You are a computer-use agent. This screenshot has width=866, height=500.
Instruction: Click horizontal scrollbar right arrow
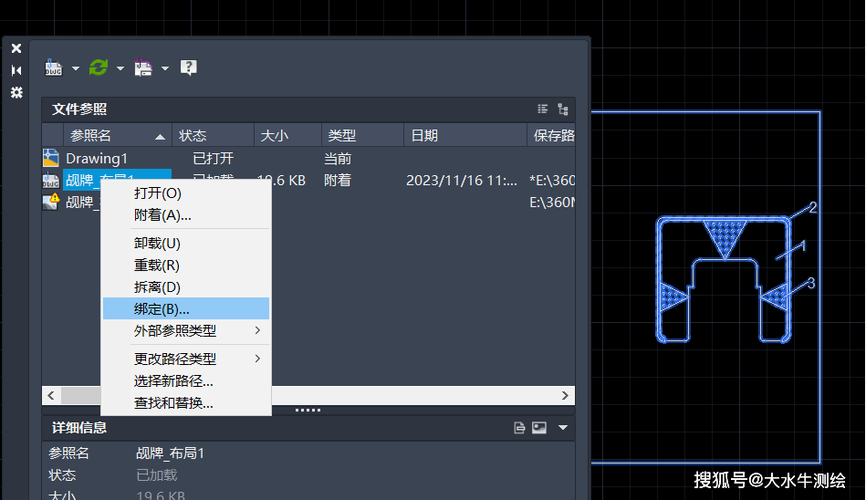tap(565, 396)
